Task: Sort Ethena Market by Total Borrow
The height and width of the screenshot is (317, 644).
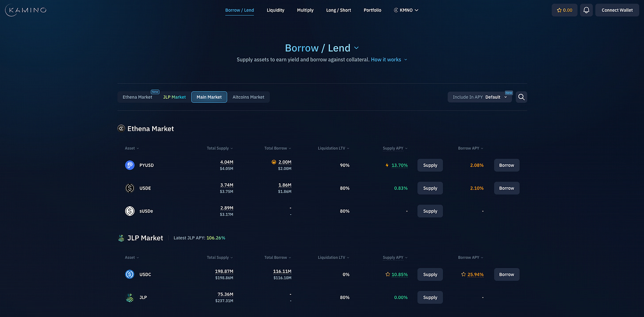Action: point(278,148)
